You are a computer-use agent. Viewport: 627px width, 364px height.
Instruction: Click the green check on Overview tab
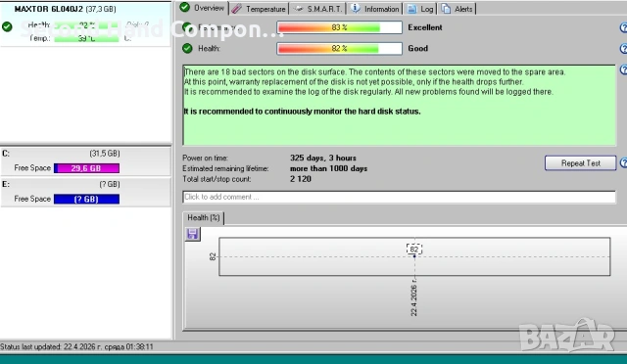pos(184,7)
